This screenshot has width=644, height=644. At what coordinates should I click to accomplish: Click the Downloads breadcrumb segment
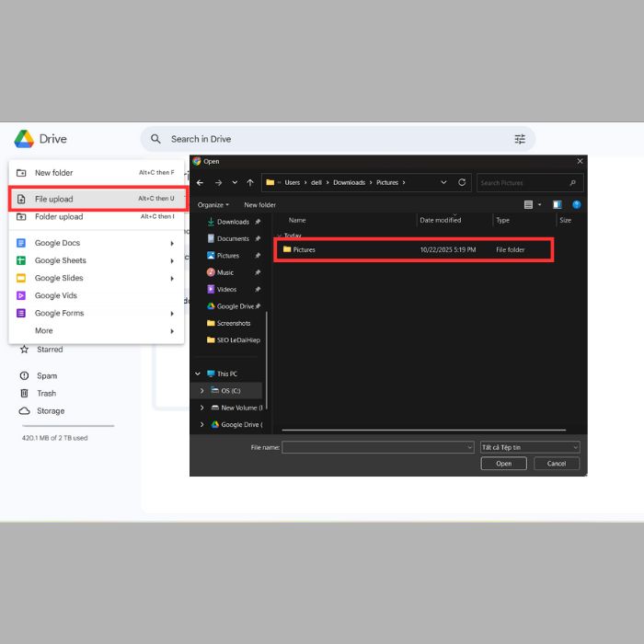tap(349, 183)
